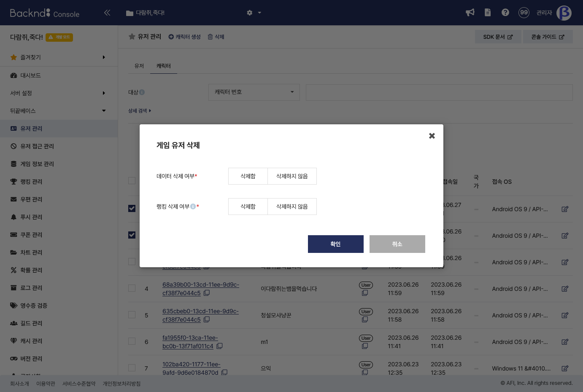Viewport: 583px width, 392px height.
Task: Select 삭제함 for 랭킹 삭제 여부
Action: (248, 207)
